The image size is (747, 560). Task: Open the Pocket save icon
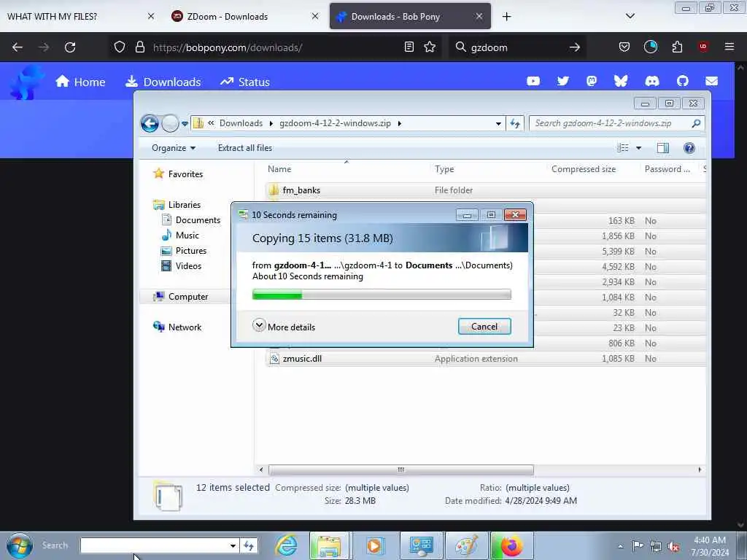pyautogui.click(x=624, y=47)
